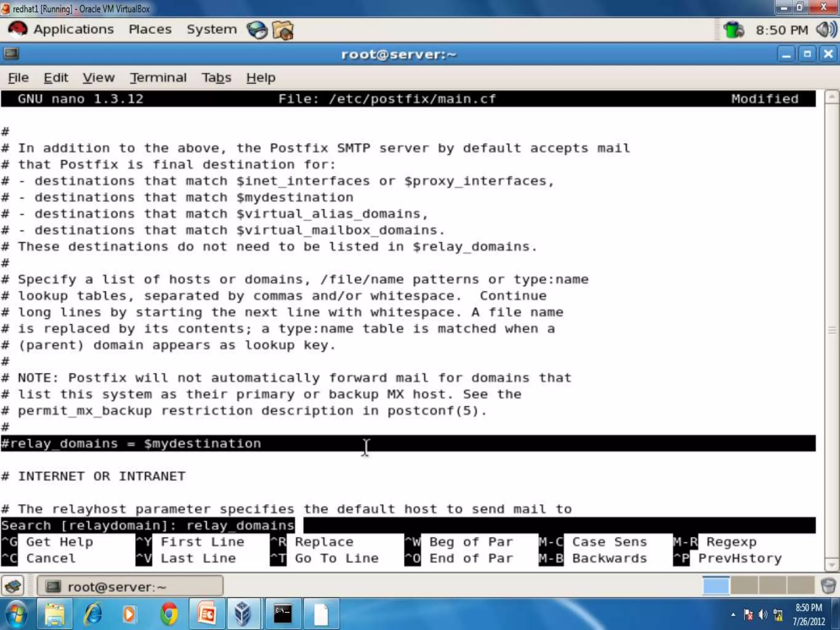The width and height of the screenshot is (840, 630).
Task: Click the network status tray icon
Action: [733, 30]
